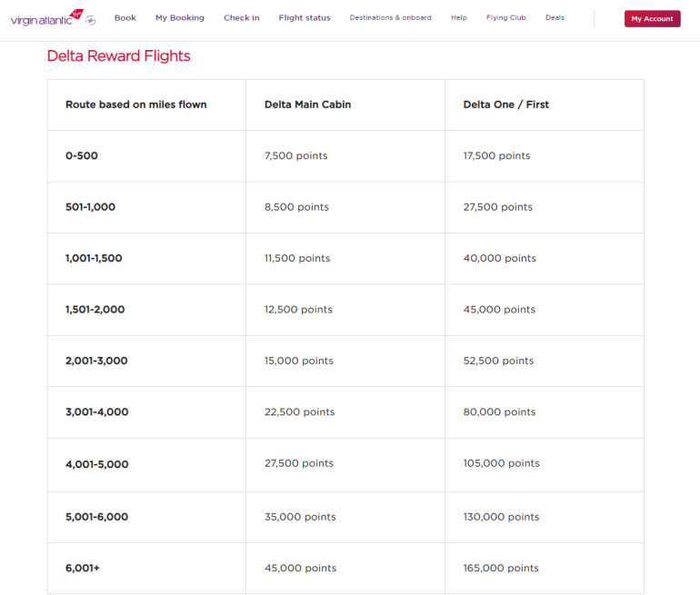Select the 6,001+ route row label
The image size is (700, 595).
point(82,569)
